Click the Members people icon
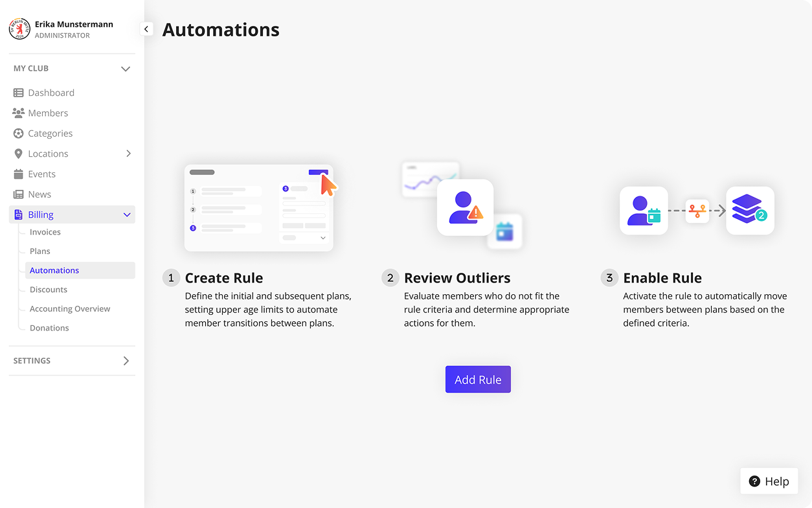Image resolution: width=812 pixels, height=508 pixels. tap(18, 113)
